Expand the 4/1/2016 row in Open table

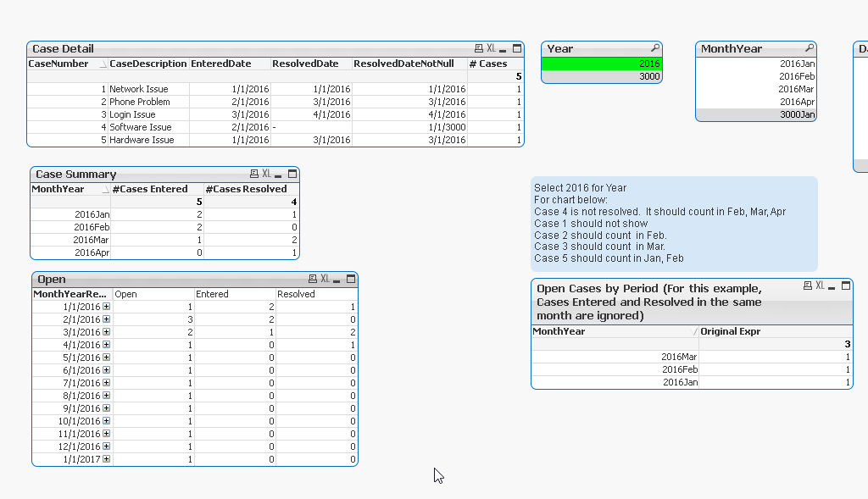click(x=106, y=345)
